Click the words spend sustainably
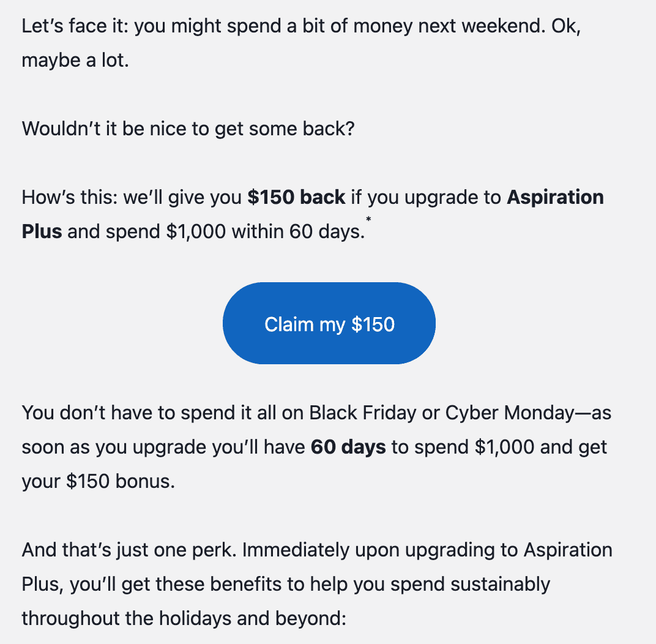This screenshot has height=644, width=656. coord(470,584)
